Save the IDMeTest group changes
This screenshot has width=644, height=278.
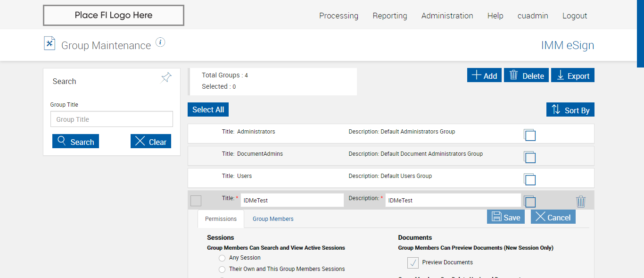[506, 217]
